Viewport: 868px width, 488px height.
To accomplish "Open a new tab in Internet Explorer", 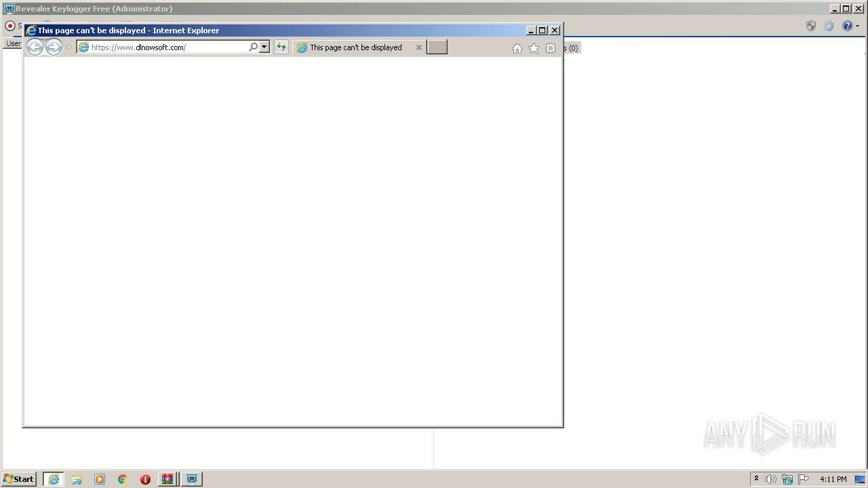I will coord(437,47).
